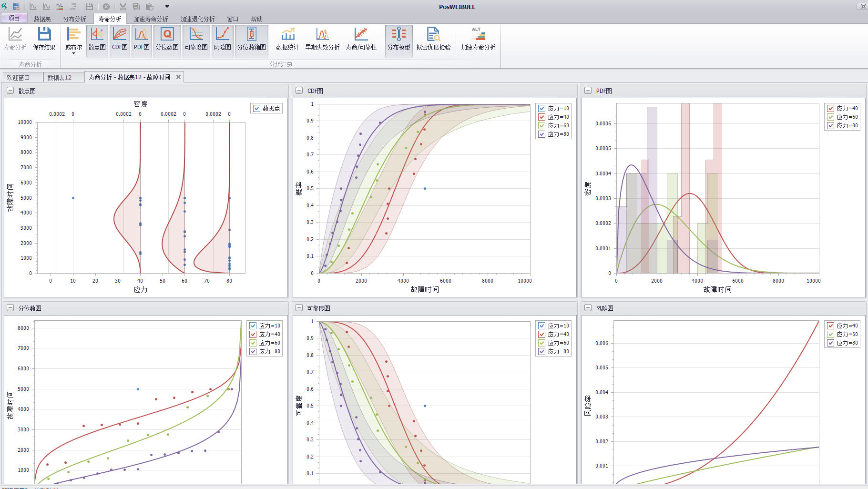
Task: Click the 保存结果 save icon
Action: [x=44, y=34]
